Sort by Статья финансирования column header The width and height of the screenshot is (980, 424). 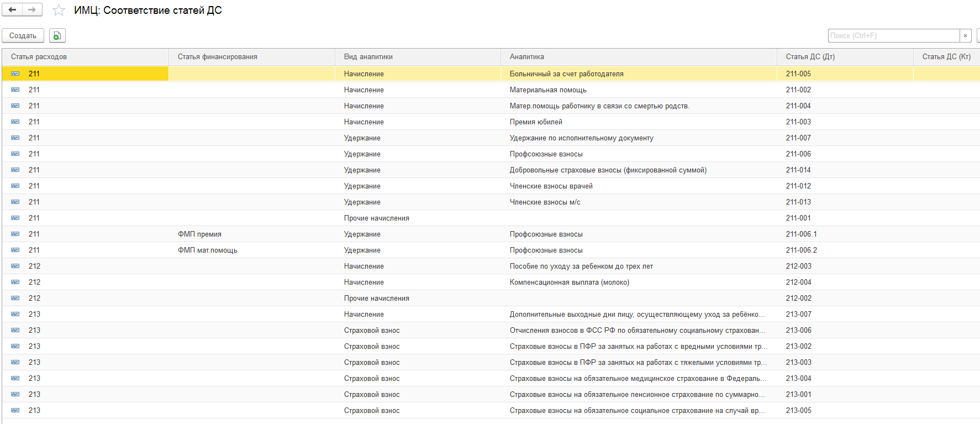(217, 57)
